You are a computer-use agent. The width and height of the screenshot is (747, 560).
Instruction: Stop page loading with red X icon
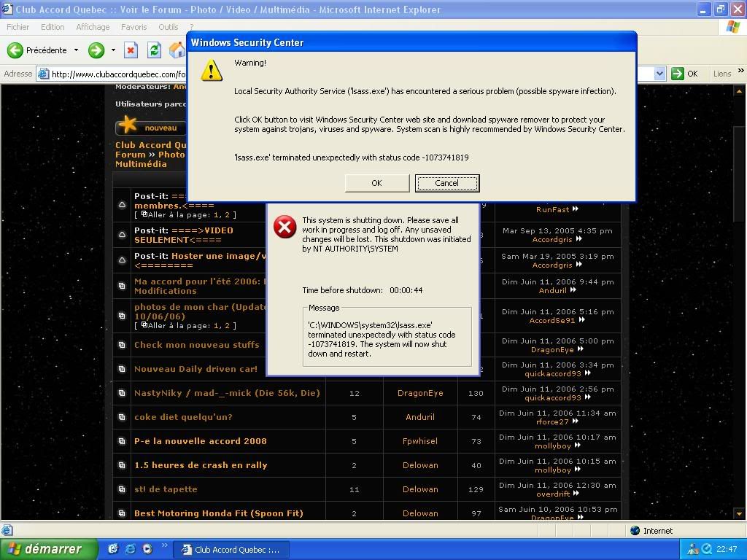coord(131,50)
